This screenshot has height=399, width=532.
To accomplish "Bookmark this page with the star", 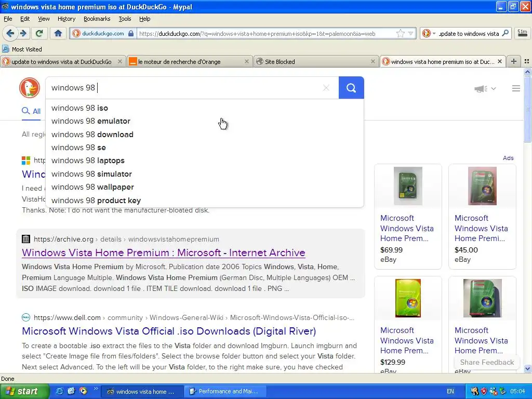I will coord(401,33).
